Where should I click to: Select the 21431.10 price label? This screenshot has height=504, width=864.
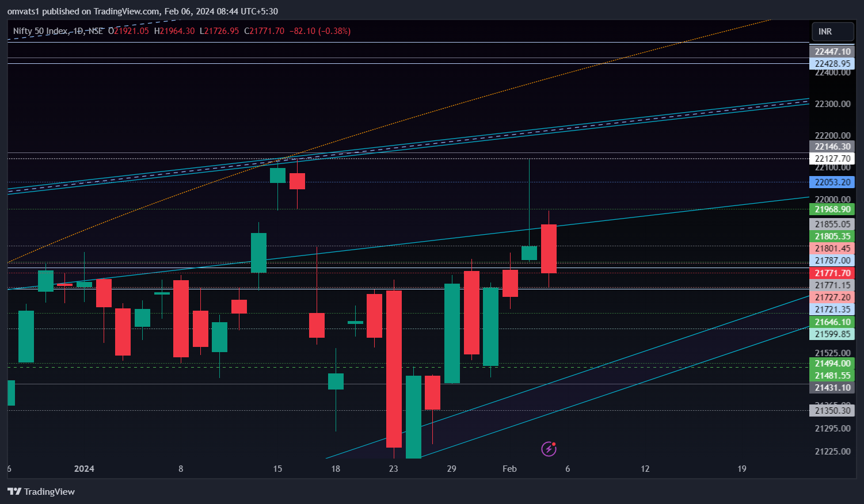[832, 388]
